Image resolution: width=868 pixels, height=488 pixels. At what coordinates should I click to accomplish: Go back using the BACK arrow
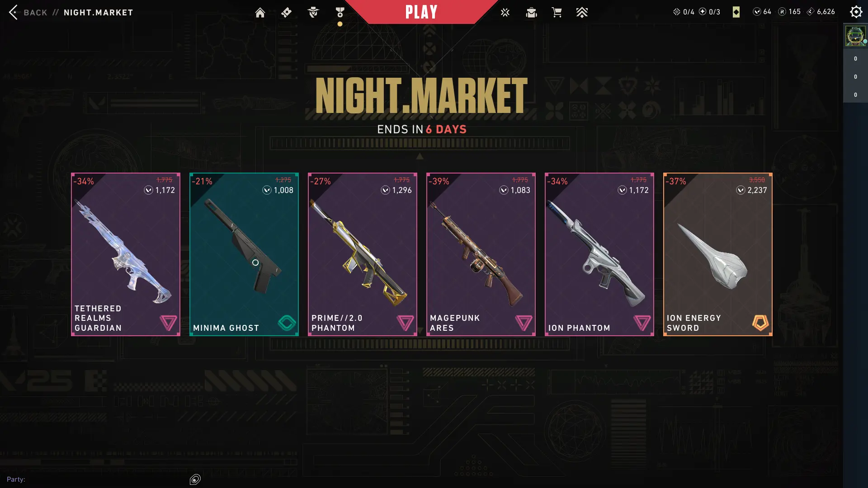(28, 12)
